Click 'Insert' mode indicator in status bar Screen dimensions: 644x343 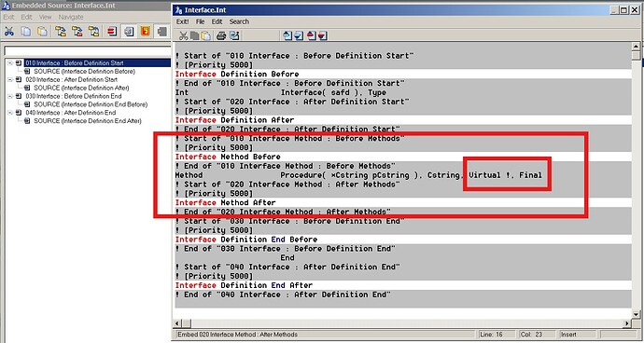pos(568,335)
